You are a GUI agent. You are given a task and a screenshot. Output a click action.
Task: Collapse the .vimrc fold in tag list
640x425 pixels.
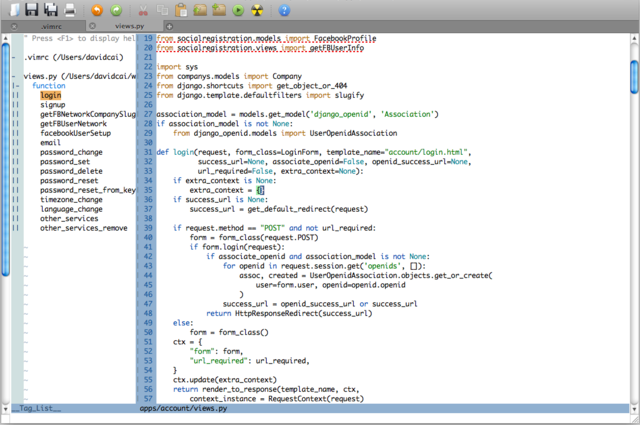coord(13,58)
